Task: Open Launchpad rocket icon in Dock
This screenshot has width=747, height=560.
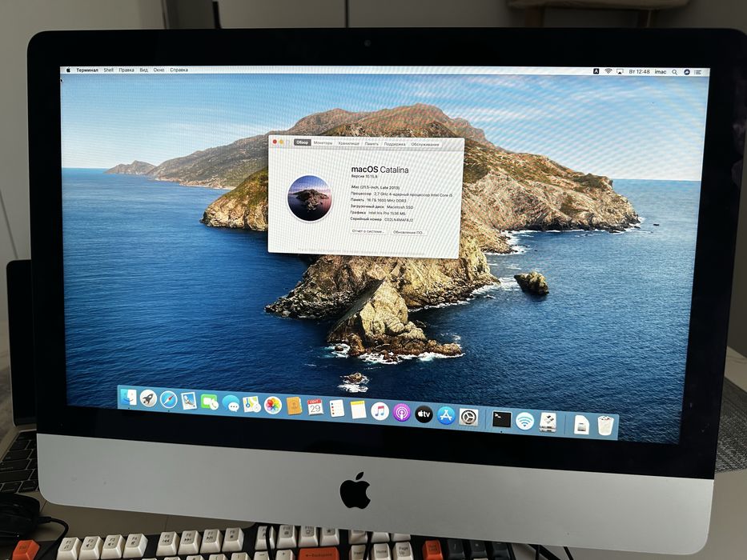Action: click(148, 398)
